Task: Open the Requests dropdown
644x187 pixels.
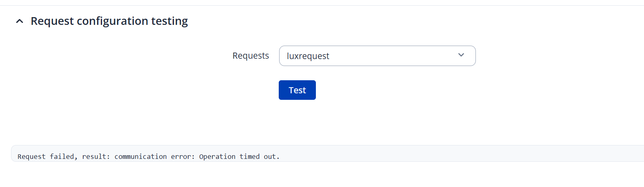Action: tap(377, 56)
